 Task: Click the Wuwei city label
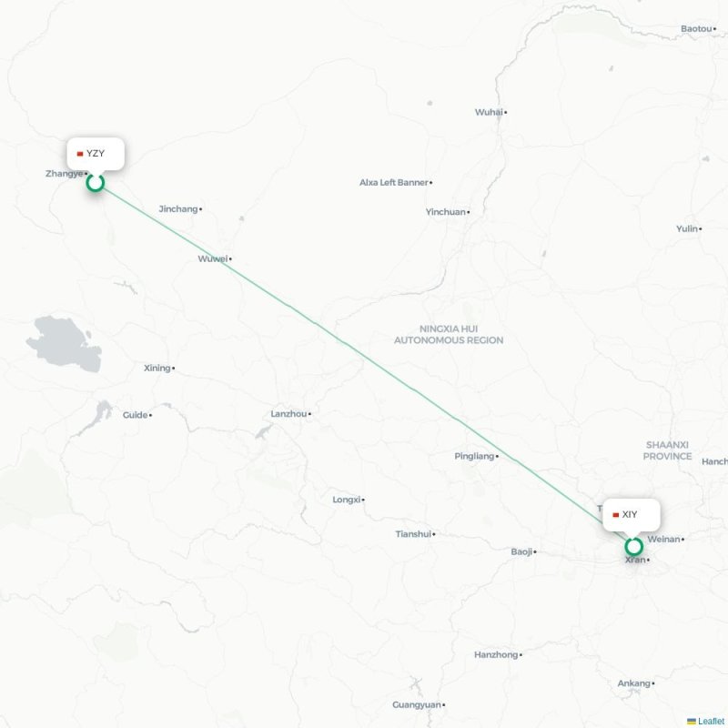213,258
